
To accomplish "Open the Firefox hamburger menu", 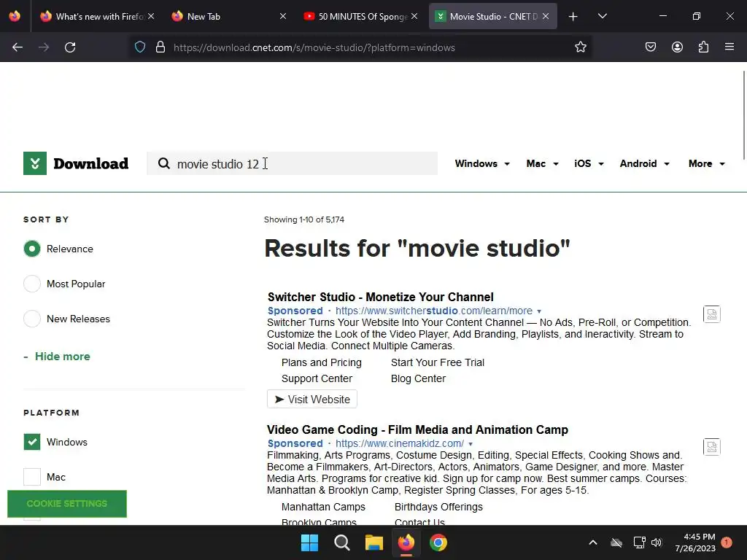I will click(729, 47).
